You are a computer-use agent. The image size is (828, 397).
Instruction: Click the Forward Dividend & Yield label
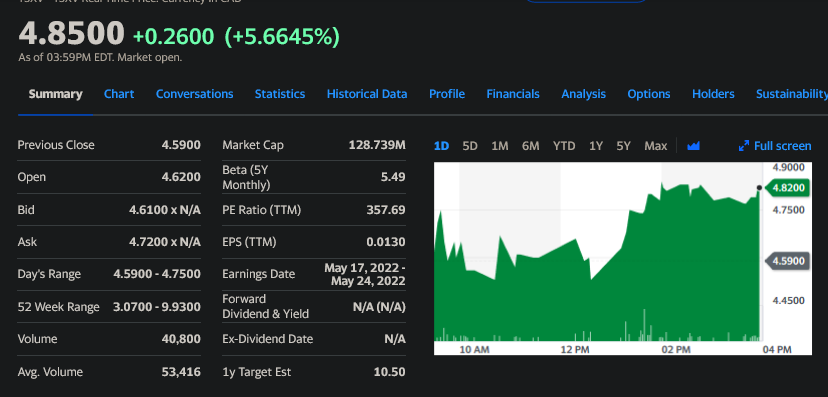point(266,306)
